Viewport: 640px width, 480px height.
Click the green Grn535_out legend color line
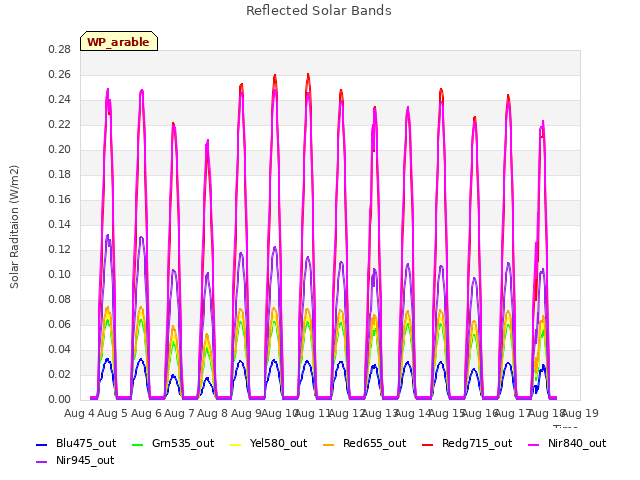coord(138,444)
